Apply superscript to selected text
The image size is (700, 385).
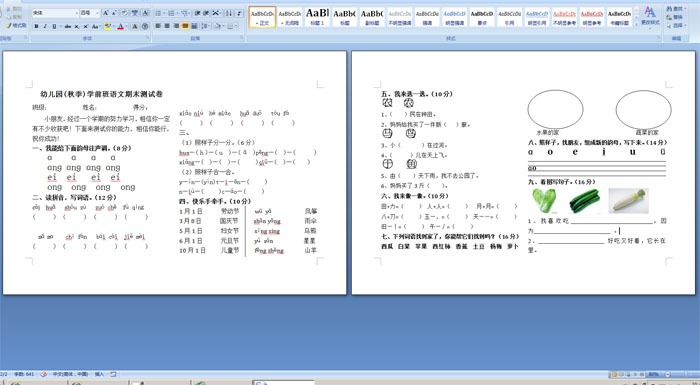[x=86, y=26]
